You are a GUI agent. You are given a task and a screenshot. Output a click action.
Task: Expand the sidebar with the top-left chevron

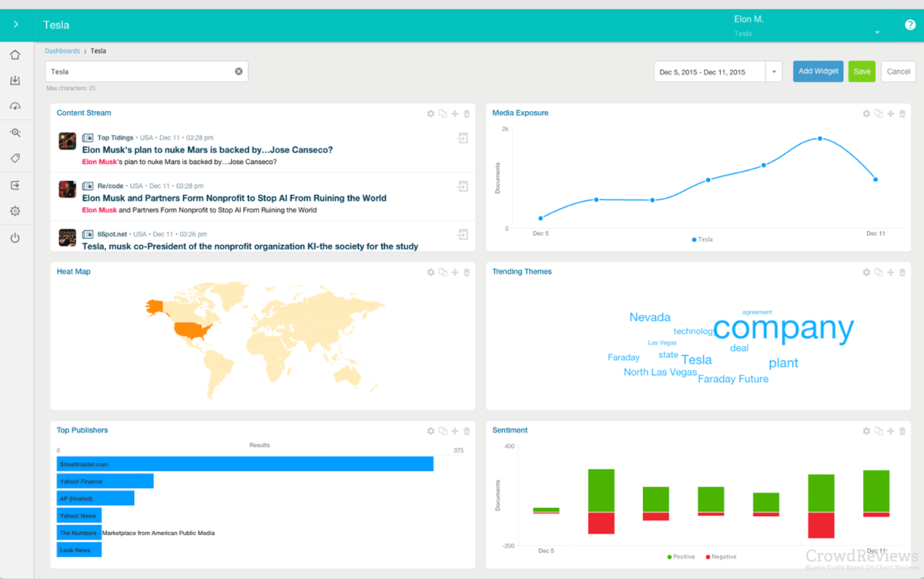pos(16,25)
